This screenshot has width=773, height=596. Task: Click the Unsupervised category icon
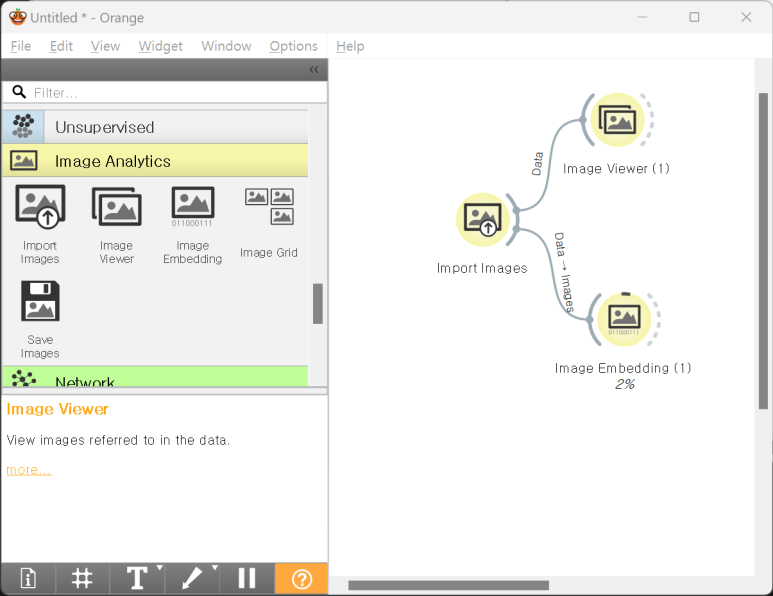[x=23, y=127]
